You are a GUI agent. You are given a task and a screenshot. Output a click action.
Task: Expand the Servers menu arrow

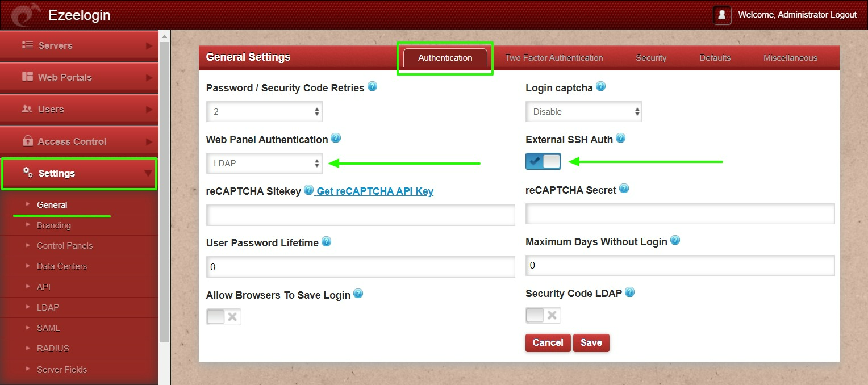tap(149, 45)
